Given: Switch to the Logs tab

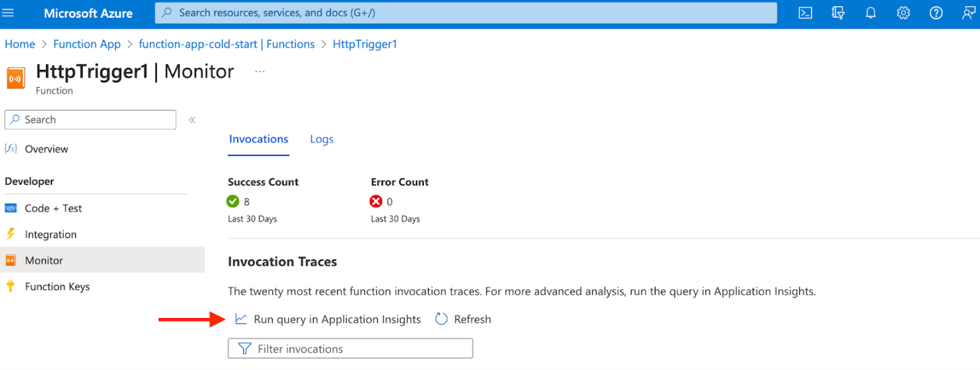Looking at the screenshot, I should (x=322, y=139).
